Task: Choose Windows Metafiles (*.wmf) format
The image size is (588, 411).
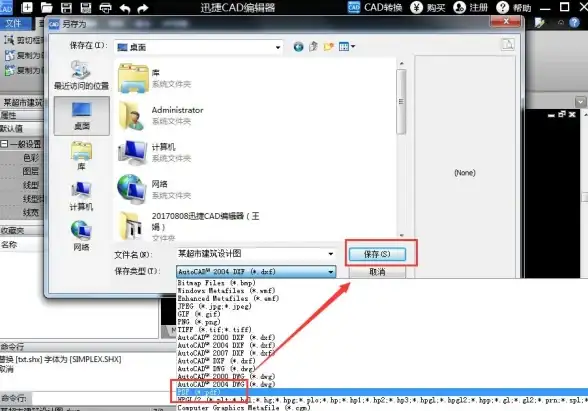Action: tap(226, 291)
